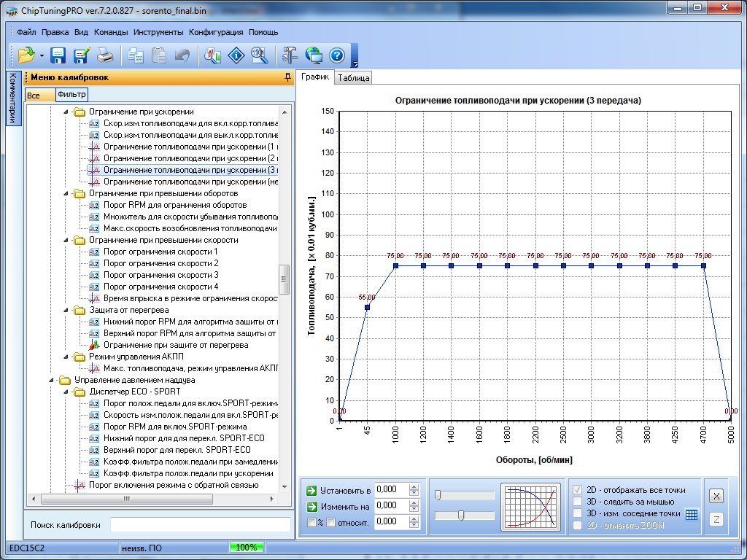Collapse Ограничение при превышении скорости folder

click(66, 240)
